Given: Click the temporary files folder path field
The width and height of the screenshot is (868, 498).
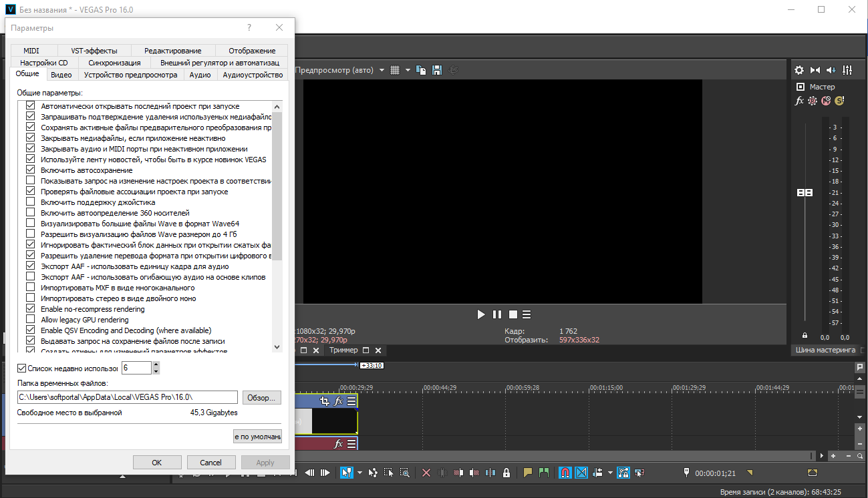Looking at the screenshot, I should (x=127, y=398).
